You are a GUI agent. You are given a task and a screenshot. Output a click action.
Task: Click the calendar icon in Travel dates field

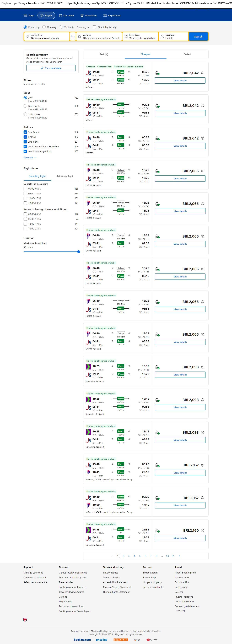point(126,36)
